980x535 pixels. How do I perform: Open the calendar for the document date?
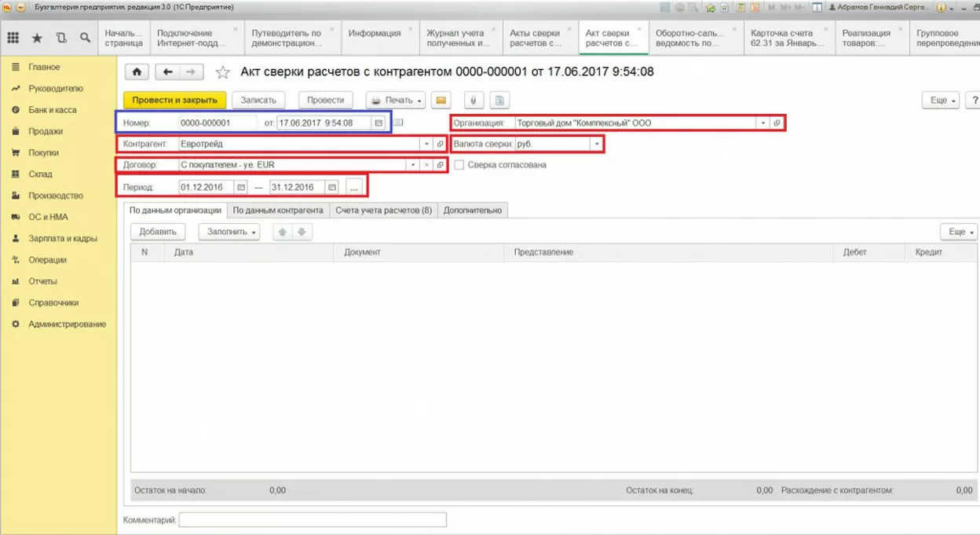coord(378,123)
